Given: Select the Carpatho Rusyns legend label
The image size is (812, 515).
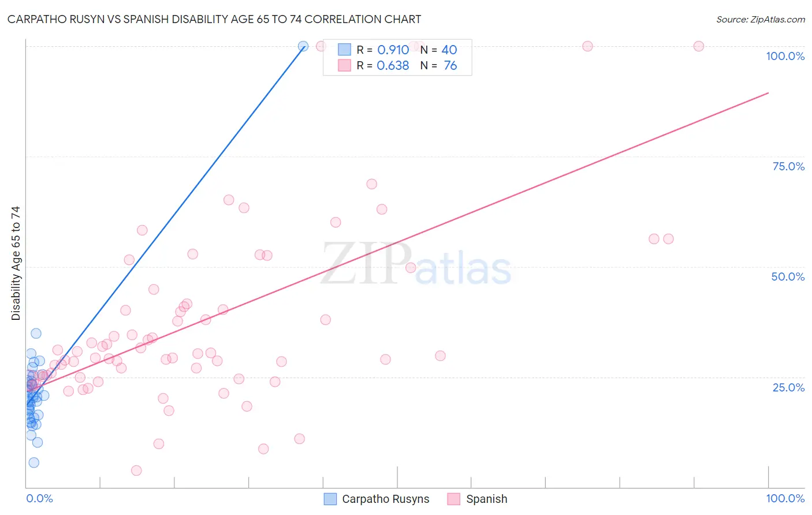Looking at the screenshot, I should (386, 499).
